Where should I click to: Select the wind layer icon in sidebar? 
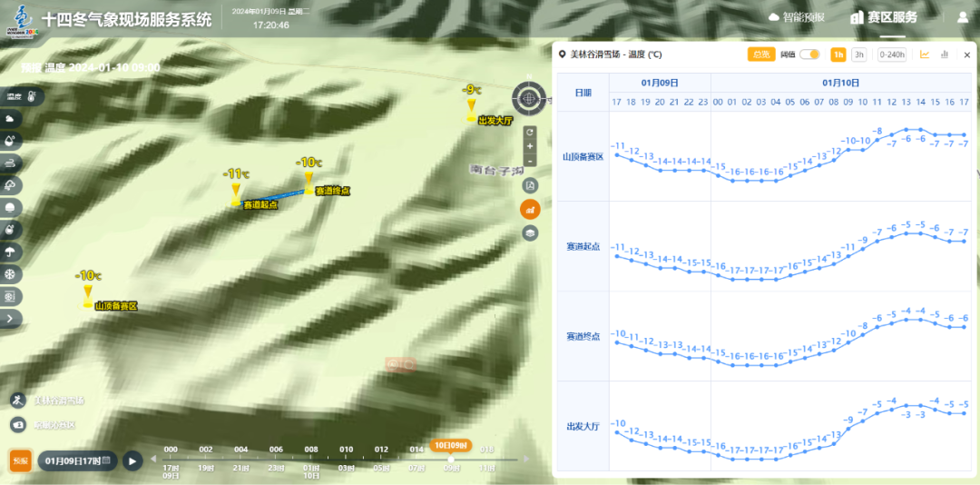tap(11, 163)
